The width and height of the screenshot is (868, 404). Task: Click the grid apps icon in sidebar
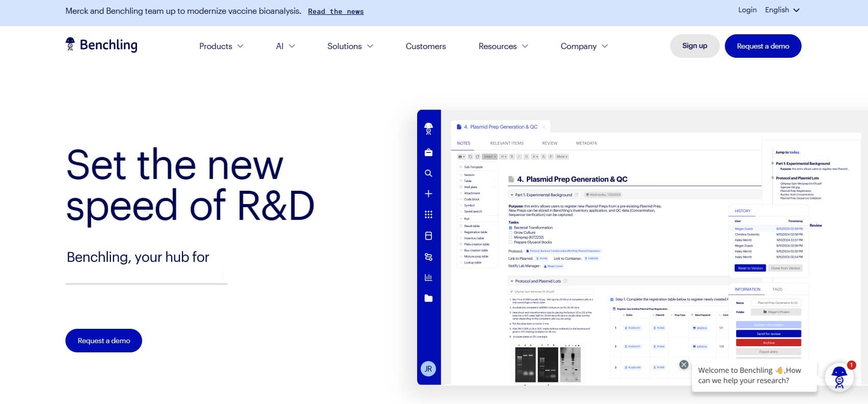tap(428, 215)
